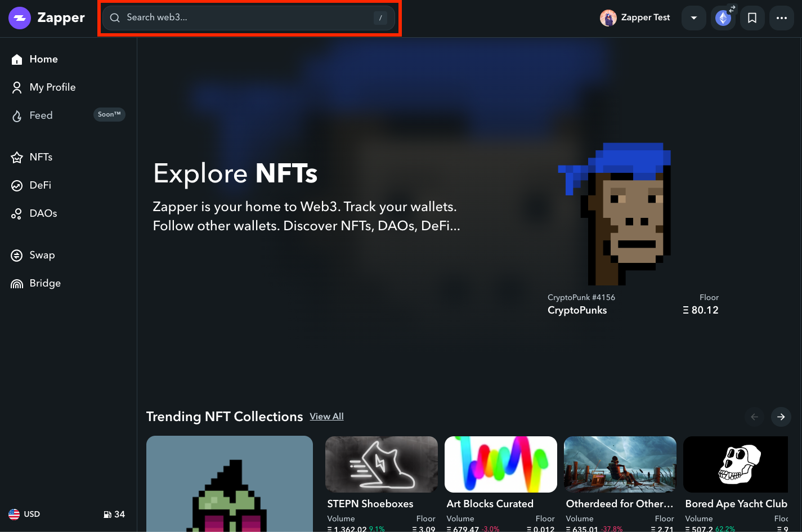Open the Art Blocks Curated thumbnail
802x532 pixels.
click(x=501, y=464)
